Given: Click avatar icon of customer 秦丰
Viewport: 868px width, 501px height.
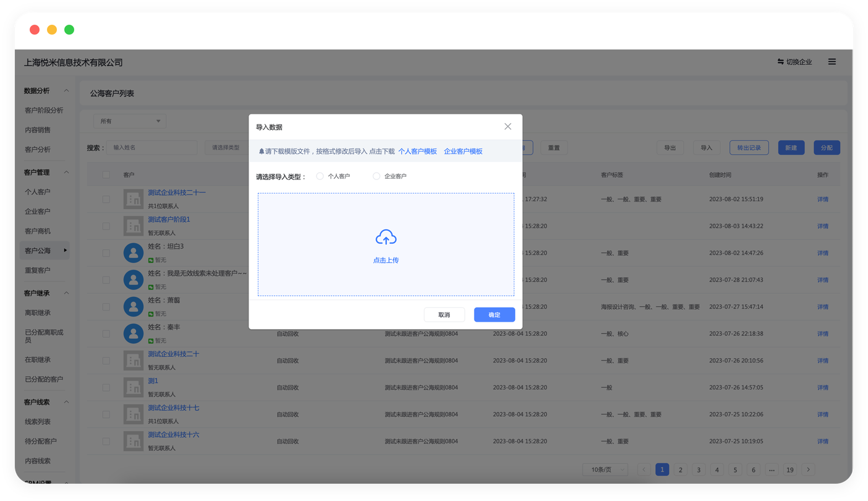Looking at the screenshot, I should 134,333.
